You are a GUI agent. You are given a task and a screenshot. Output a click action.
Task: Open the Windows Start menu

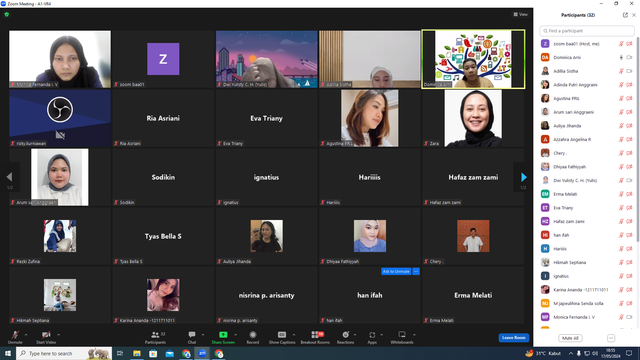(8, 353)
